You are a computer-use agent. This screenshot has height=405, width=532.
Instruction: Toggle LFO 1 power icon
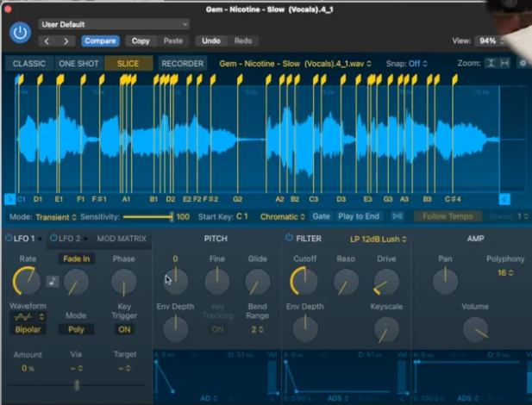tap(9, 238)
